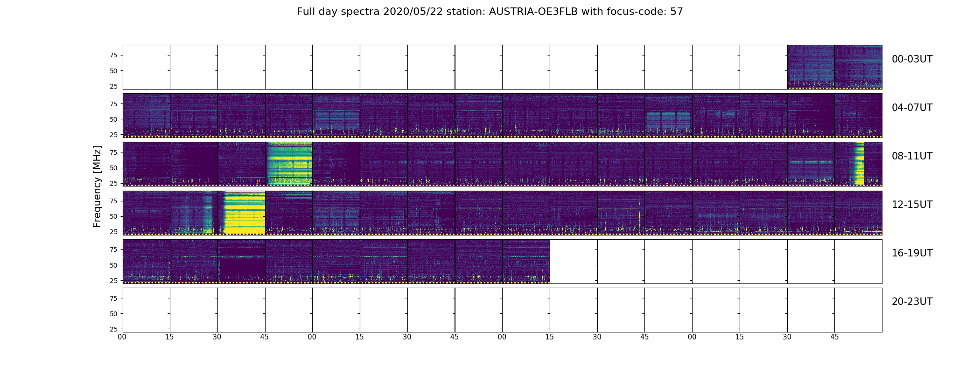Image resolution: width=980 pixels, height=373 pixels.
Task: Select the '20-23UT' row label
Action: tap(912, 302)
